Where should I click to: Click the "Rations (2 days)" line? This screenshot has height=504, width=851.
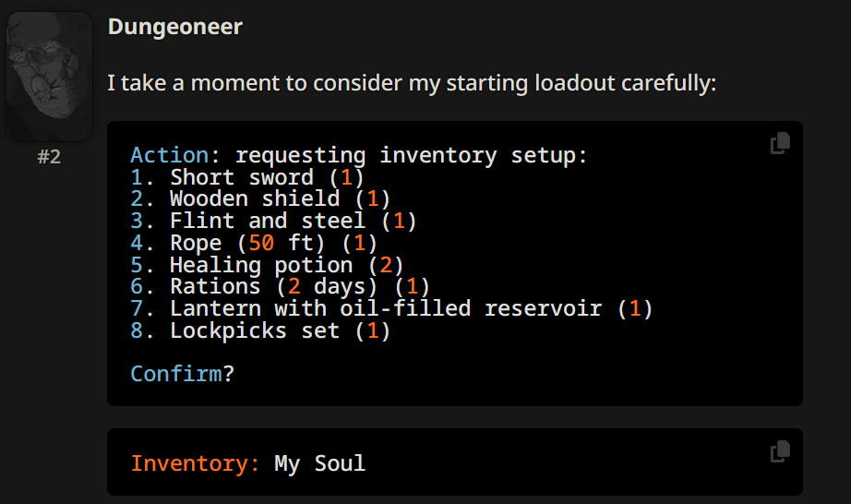[x=275, y=287]
